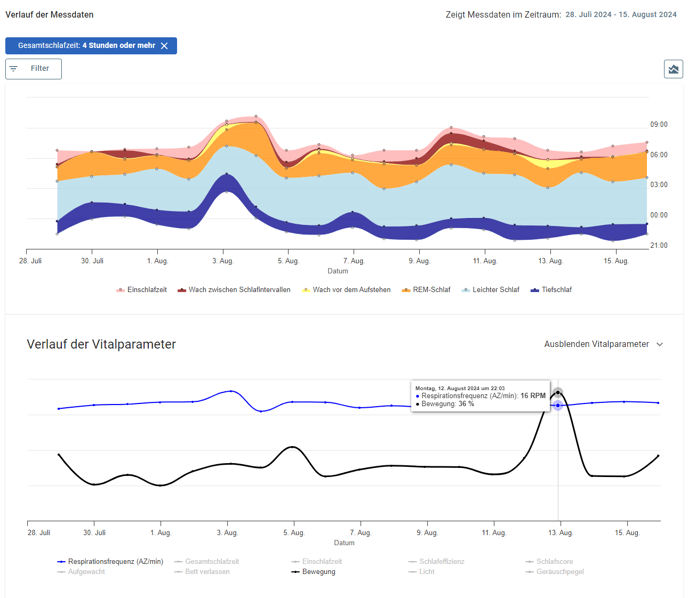This screenshot has width=688, height=598.
Task: Hide the Bewegung series in legend
Action: tap(318, 571)
